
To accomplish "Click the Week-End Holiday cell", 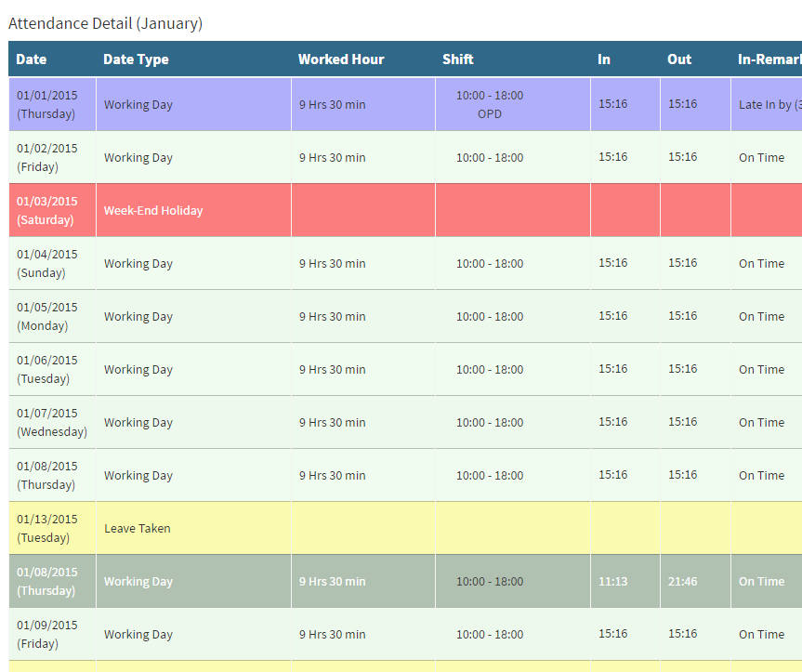I will (153, 211).
